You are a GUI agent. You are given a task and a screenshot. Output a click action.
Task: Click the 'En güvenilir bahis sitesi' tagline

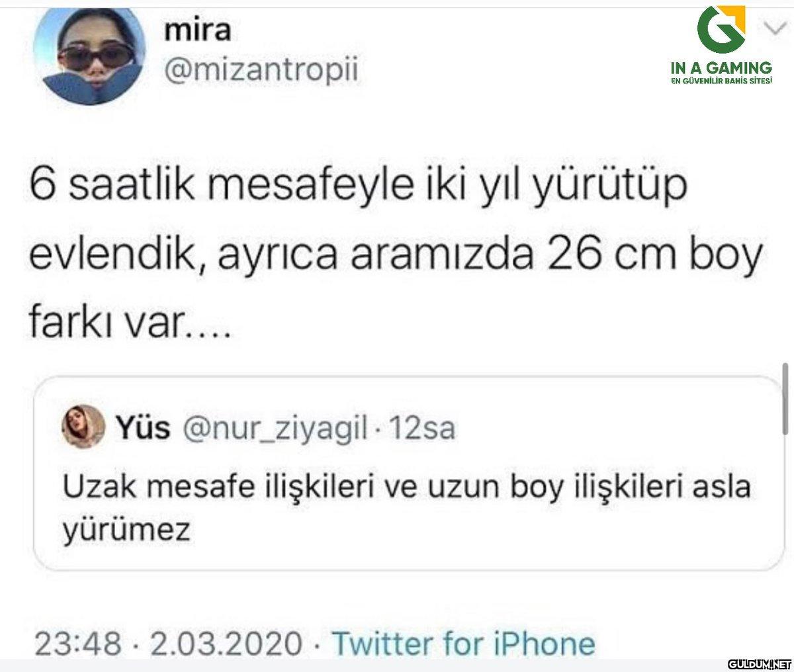tap(721, 81)
